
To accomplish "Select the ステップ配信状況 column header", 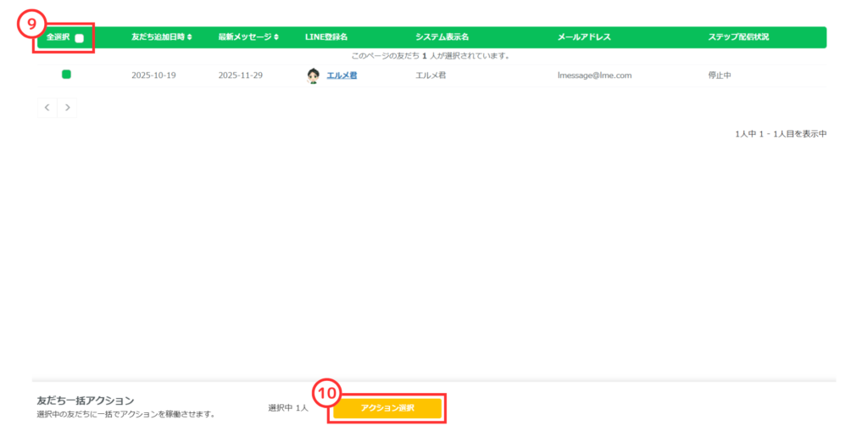I will pos(738,37).
